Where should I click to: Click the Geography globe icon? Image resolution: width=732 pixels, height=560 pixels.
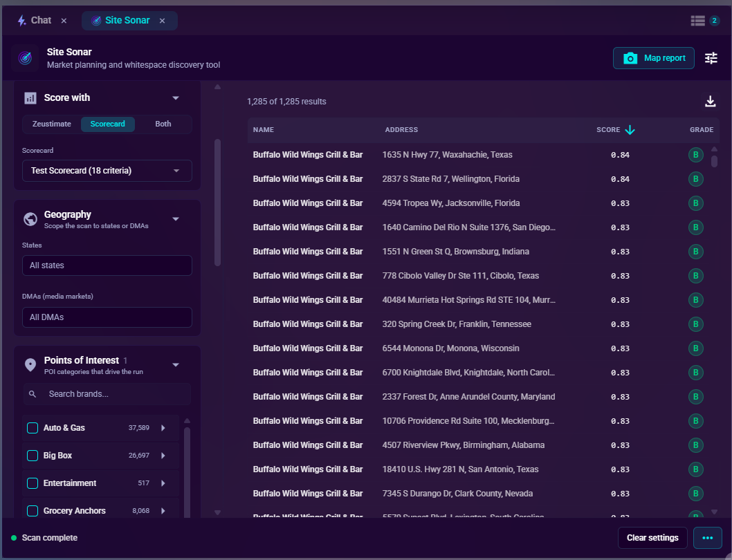coord(30,219)
